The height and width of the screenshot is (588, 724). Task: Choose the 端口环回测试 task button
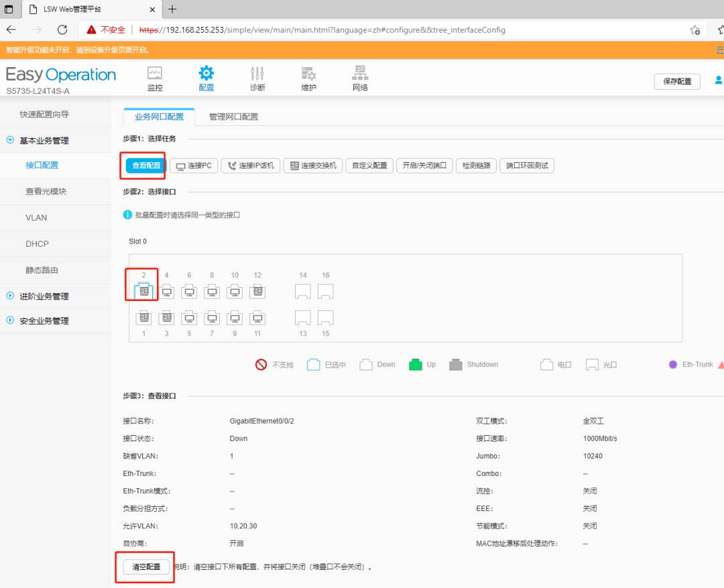point(527,166)
